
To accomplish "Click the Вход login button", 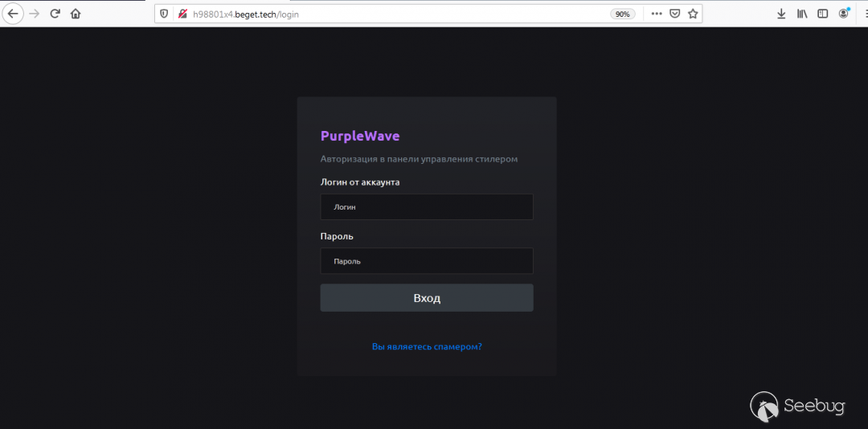I will (427, 298).
